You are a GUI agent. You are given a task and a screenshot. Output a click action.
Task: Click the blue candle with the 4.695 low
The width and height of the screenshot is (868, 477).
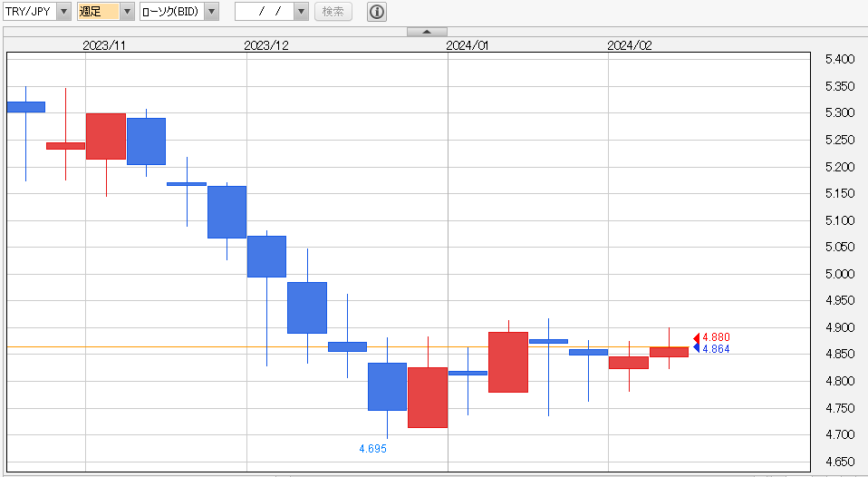click(x=387, y=386)
